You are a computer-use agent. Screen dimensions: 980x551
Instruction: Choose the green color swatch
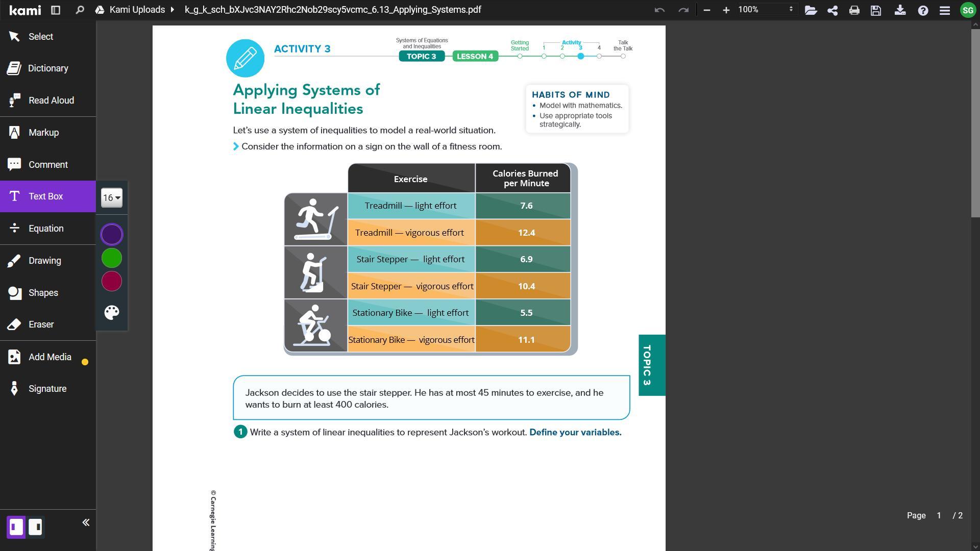click(112, 258)
